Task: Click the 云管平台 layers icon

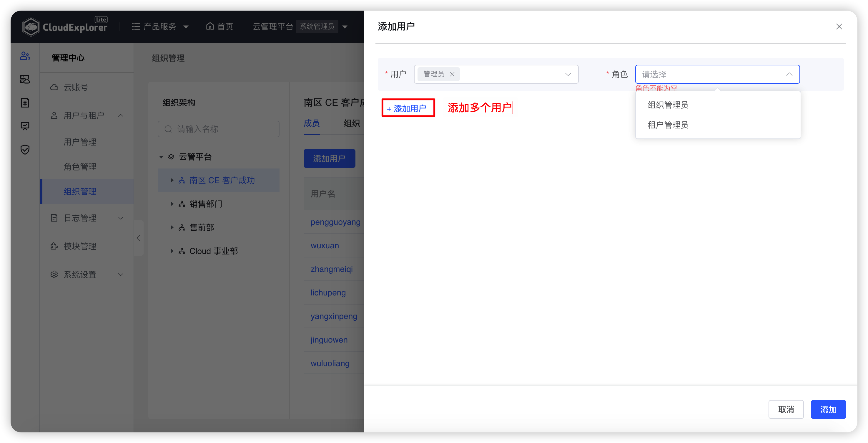Action: [x=171, y=157]
